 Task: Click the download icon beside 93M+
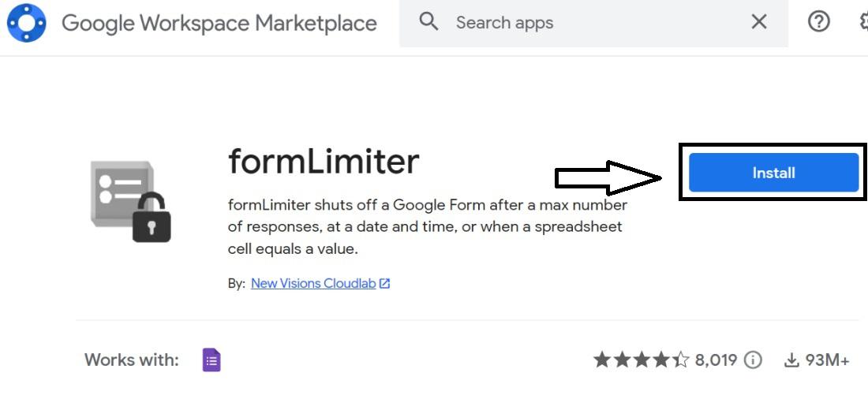click(791, 360)
